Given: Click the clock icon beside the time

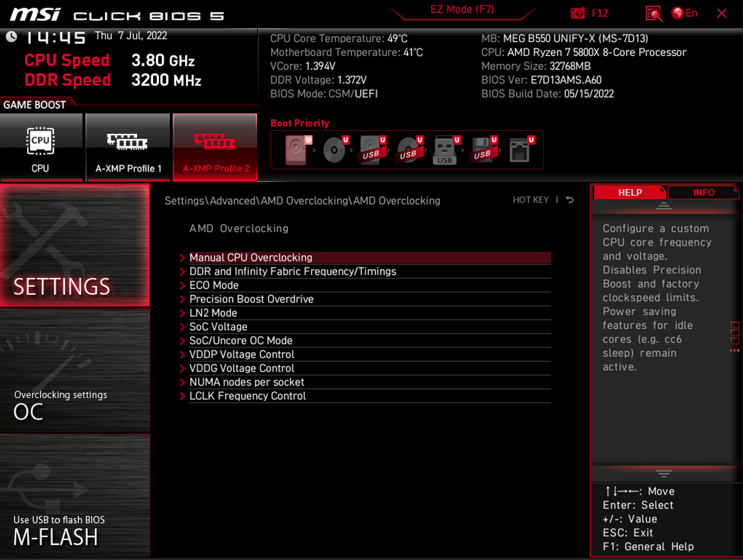Looking at the screenshot, I should (x=11, y=36).
